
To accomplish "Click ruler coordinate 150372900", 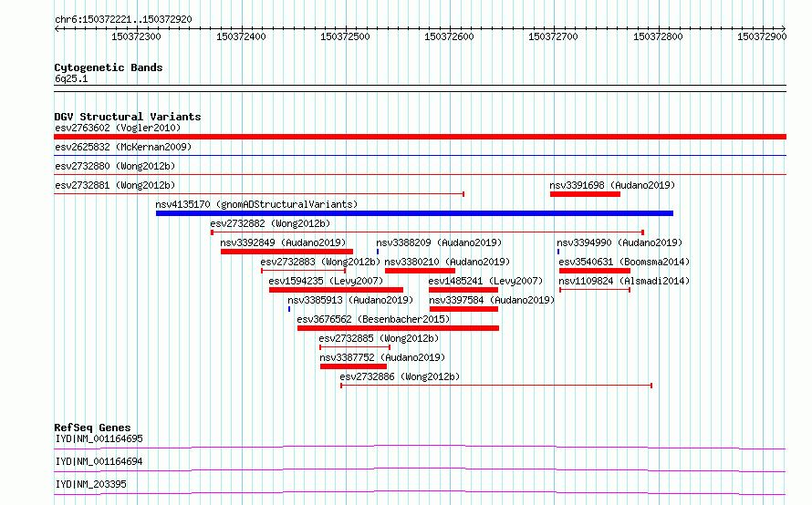I will 762,36.
